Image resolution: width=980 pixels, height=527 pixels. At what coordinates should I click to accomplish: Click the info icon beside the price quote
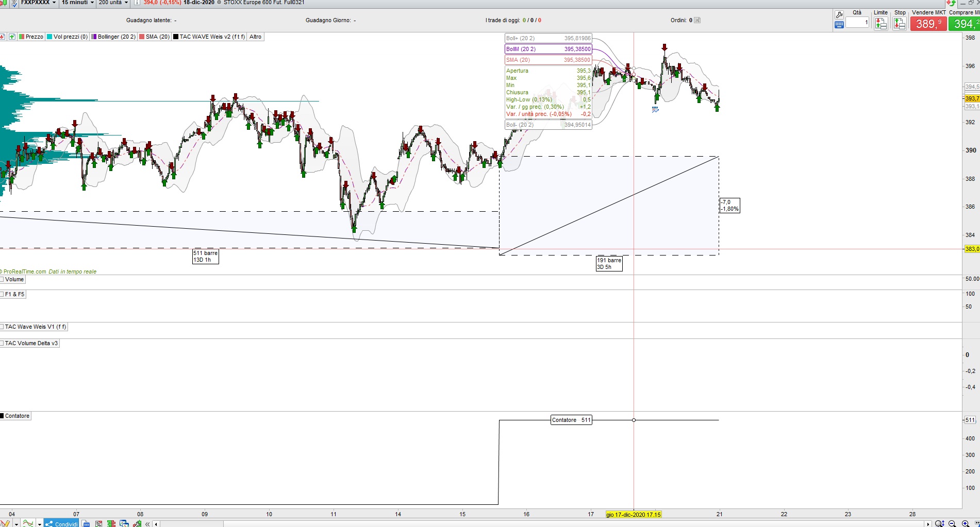137,3
